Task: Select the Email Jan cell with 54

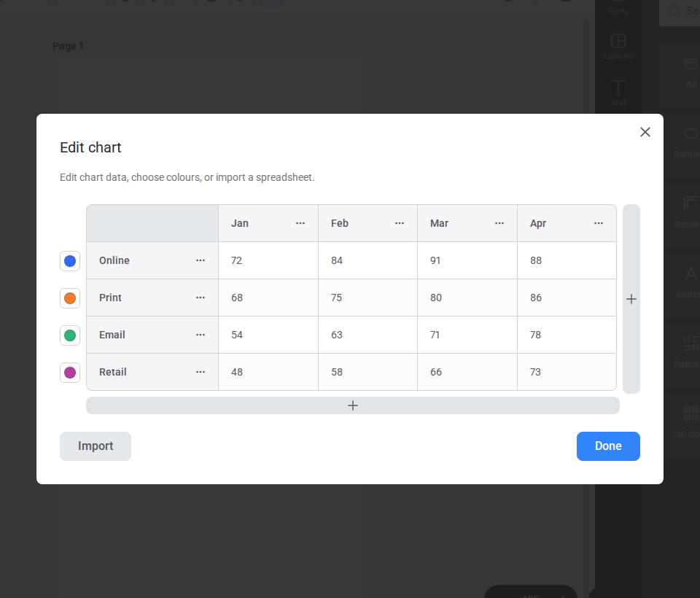Action: click(268, 335)
